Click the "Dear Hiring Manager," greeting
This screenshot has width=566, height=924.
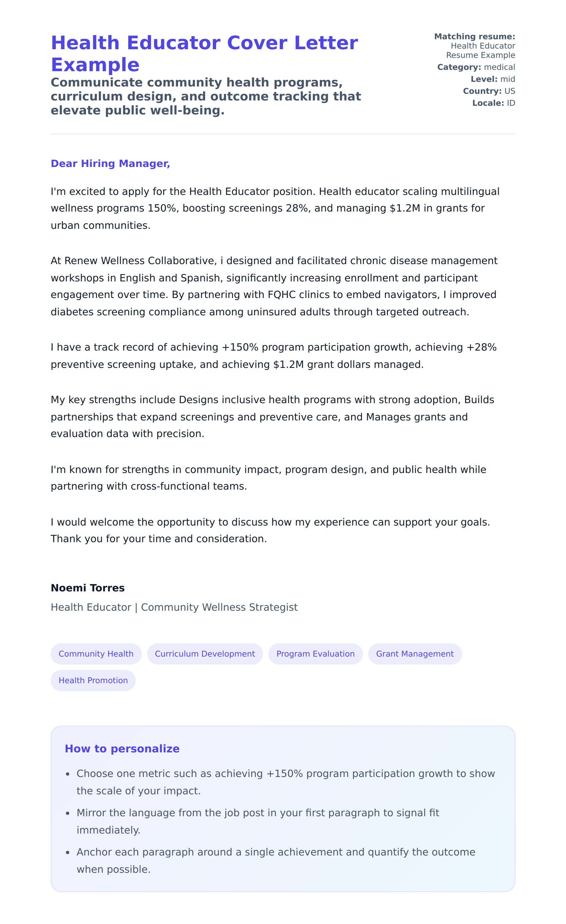110,164
